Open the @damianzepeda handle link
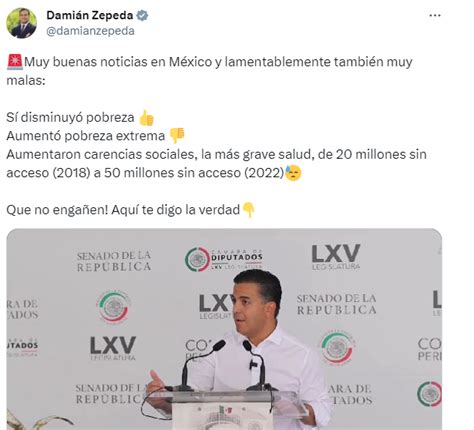The image size is (474, 430). 90,31
